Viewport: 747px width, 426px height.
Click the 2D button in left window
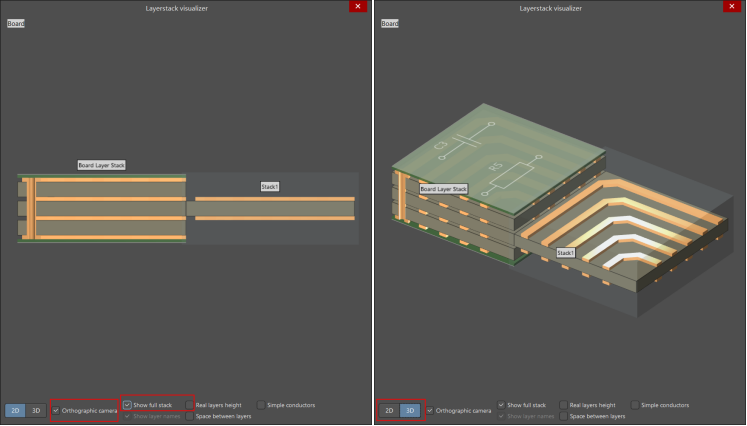click(x=15, y=410)
